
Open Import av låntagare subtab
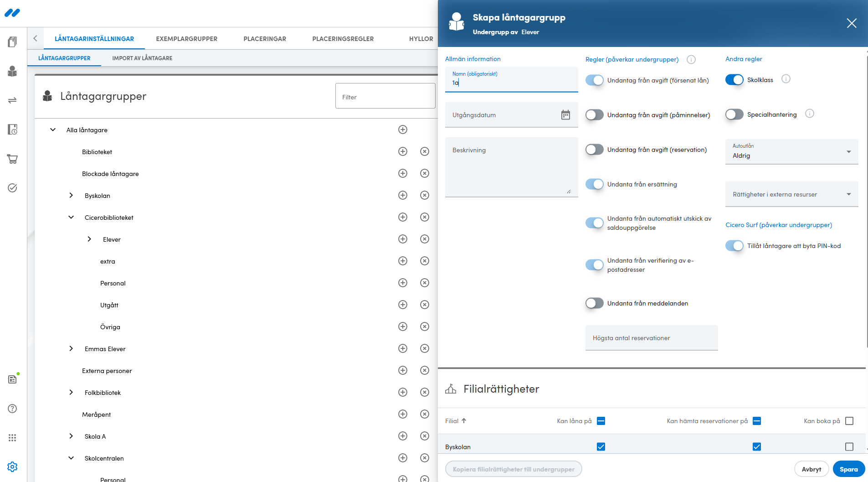point(142,58)
